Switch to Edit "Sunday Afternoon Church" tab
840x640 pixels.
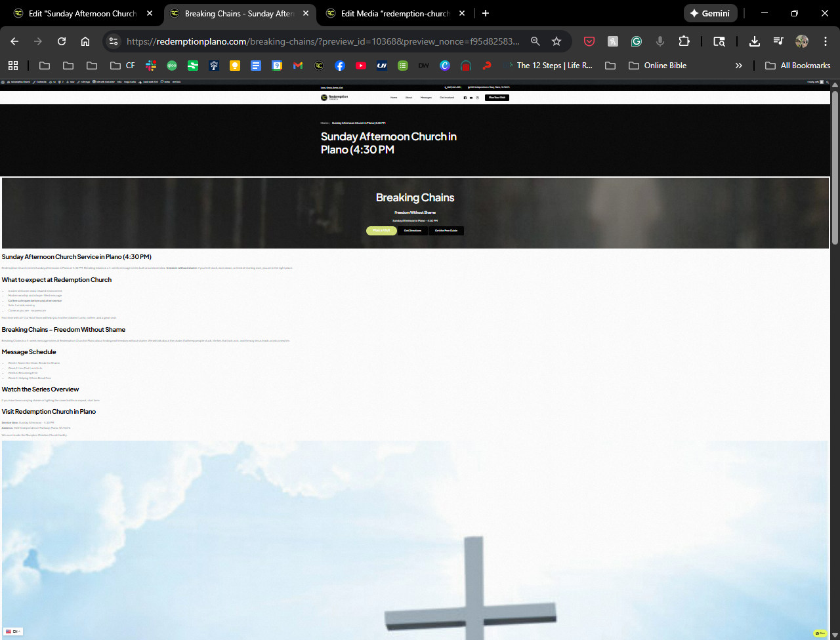coord(82,13)
